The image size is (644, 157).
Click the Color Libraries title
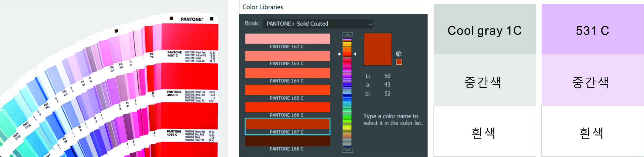pyautogui.click(x=263, y=7)
